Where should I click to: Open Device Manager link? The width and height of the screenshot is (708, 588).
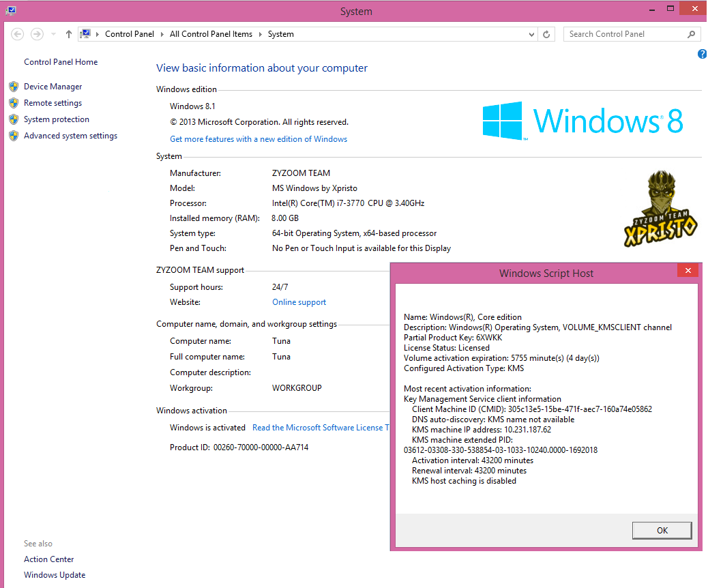click(x=53, y=86)
